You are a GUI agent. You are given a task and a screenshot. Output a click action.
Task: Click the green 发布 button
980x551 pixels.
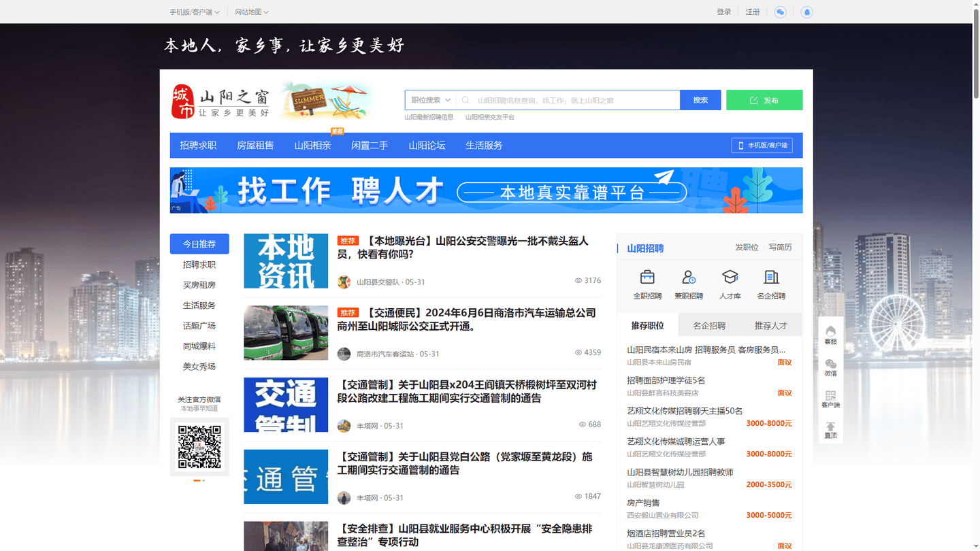764,100
